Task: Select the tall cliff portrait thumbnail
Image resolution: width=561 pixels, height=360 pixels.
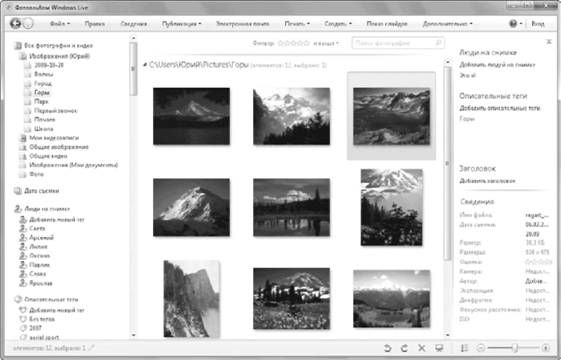Action: point(191,299)
